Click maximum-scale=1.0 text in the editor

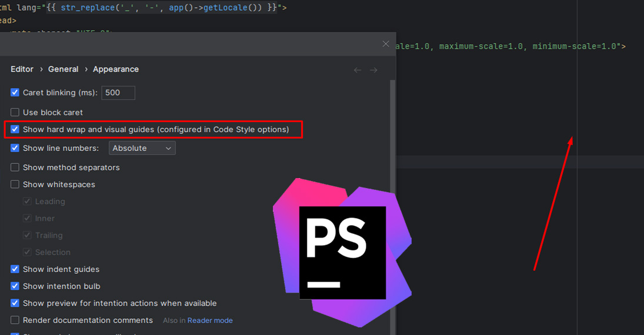point(481,46)
